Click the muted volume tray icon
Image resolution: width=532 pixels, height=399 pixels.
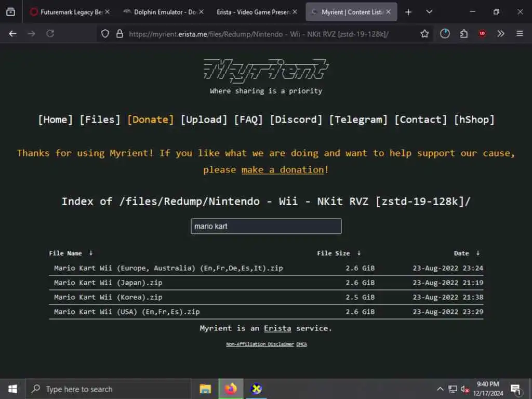tap(464, 389)
